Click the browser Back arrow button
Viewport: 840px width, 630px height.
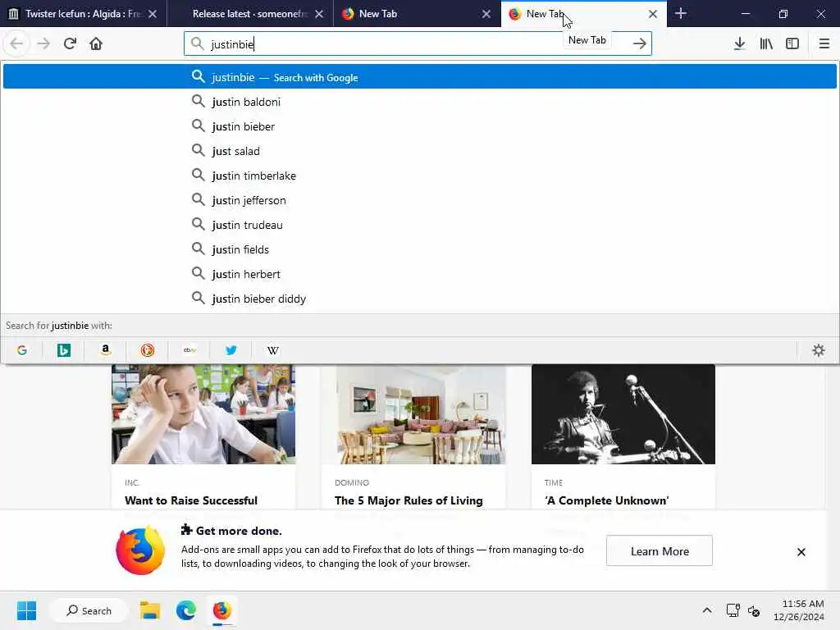pyautogui.click(x=16, y=44)
